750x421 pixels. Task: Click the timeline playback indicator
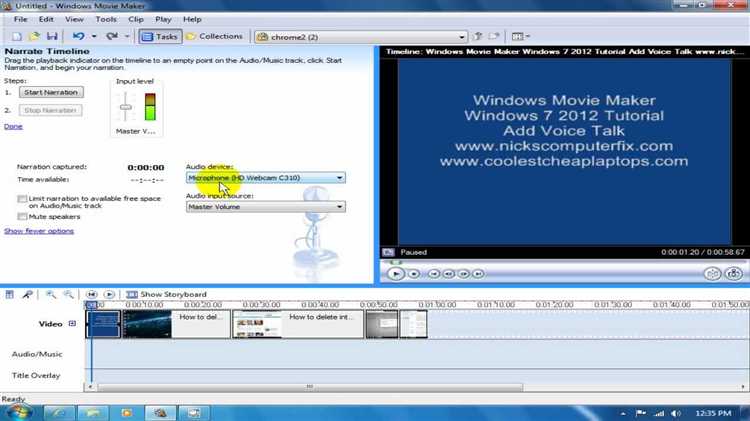pyautogui.click(x=91, y=305)
